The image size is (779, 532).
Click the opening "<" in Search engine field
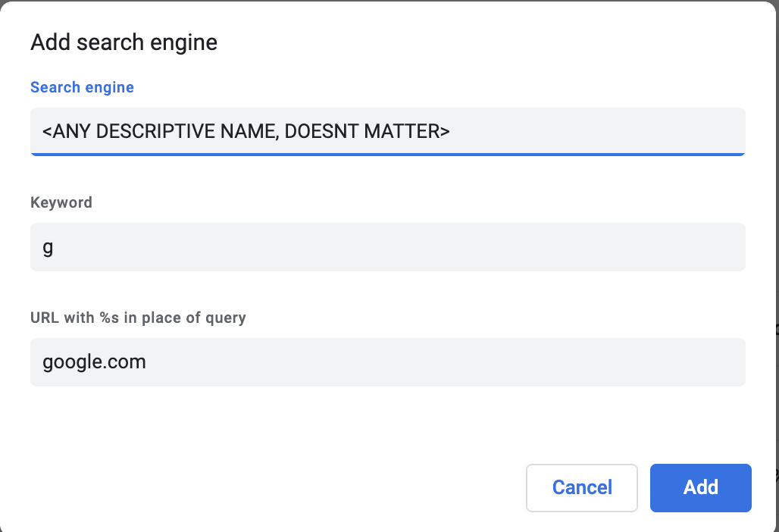pos(47,132)
